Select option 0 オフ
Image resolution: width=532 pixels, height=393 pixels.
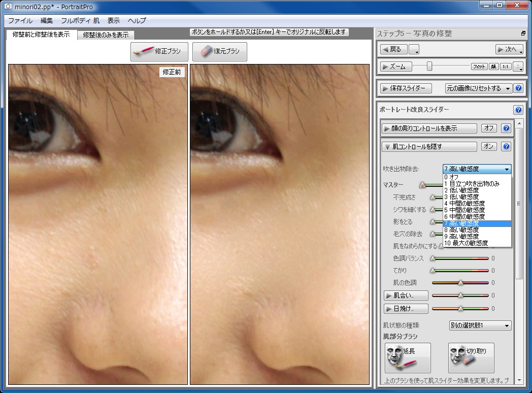[477, 177]
